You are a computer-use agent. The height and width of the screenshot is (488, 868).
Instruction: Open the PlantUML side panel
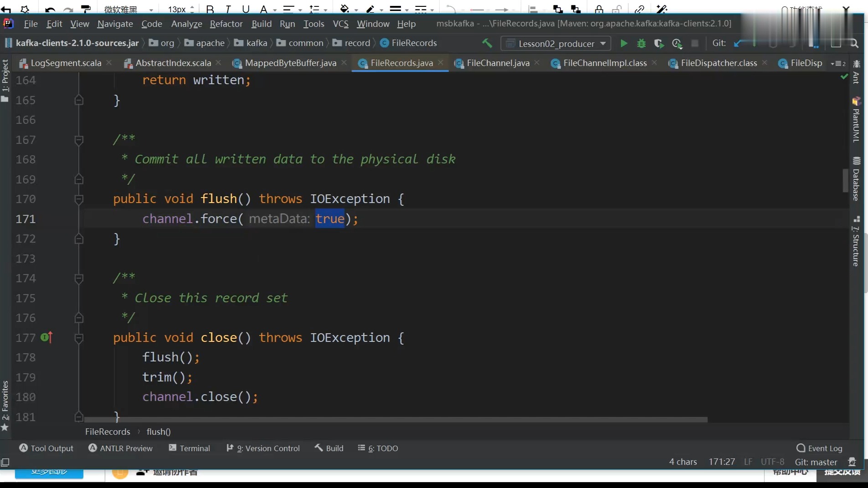tap(856, 120)
